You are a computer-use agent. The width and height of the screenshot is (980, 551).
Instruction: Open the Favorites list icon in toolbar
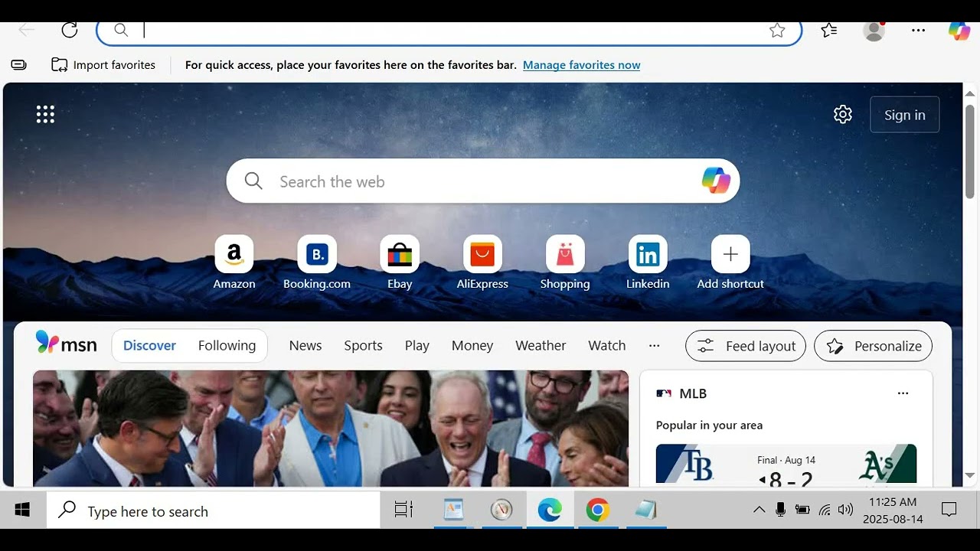828,30
